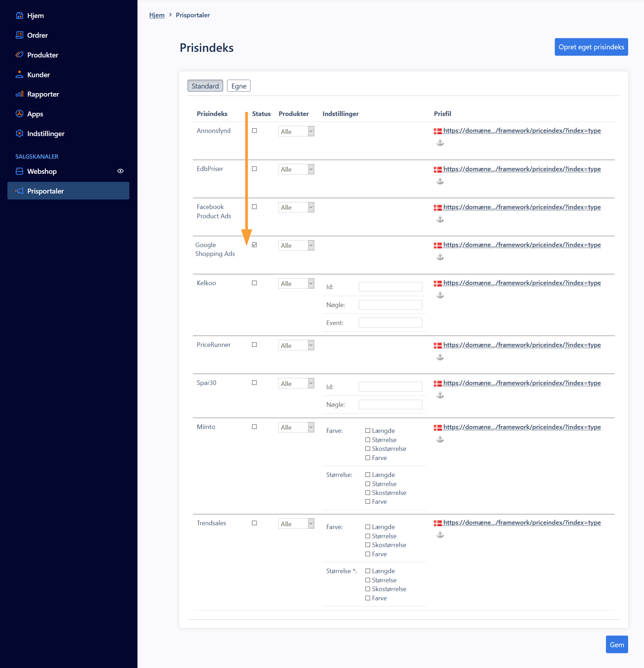Viewport: 644px width, 668px height.
Task: Click the Danish flag icon in Kelkoo row
Action: [438, 283]
